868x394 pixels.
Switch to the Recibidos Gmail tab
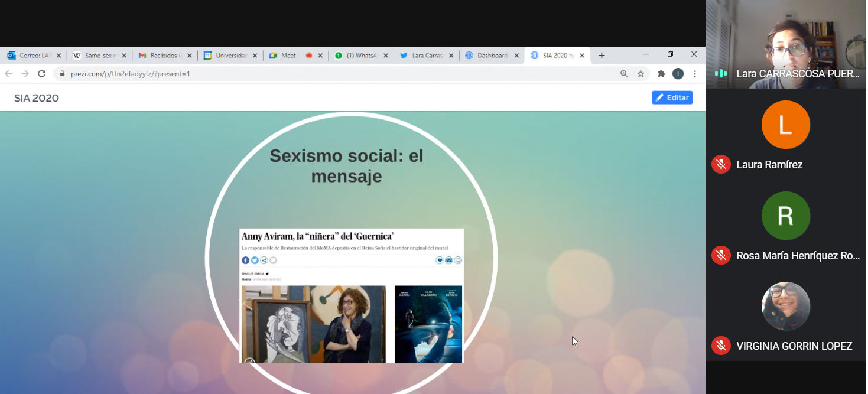[x=162, y=56]
